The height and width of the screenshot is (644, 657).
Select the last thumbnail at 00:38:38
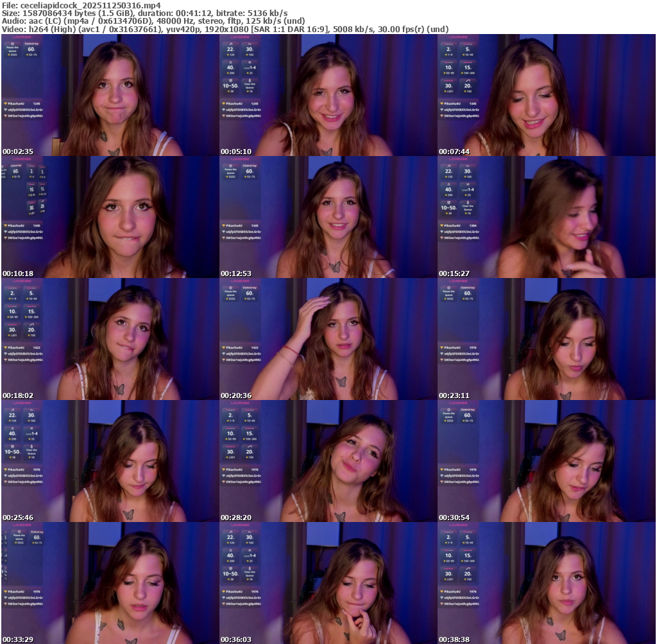pyautogui.click(x=546, y=583)
